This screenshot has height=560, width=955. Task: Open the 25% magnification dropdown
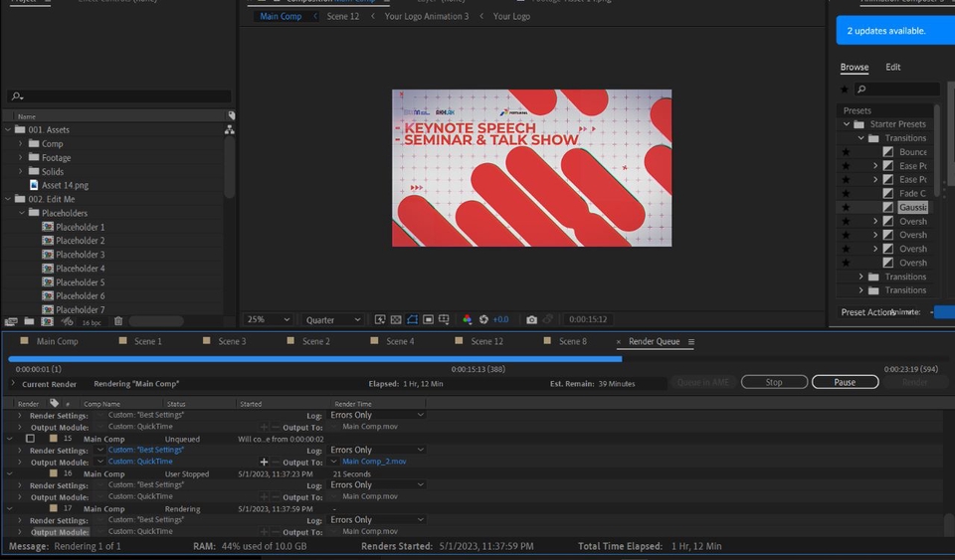tap(269, 319)
